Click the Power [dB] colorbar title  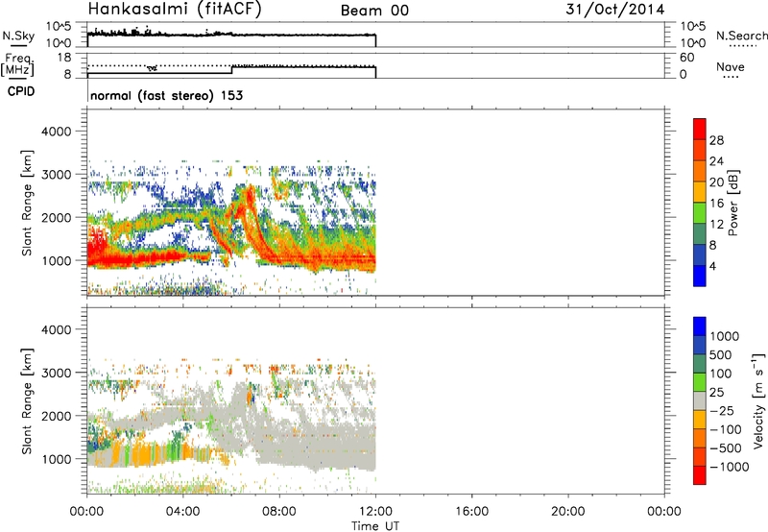click(x=732, y=203)
